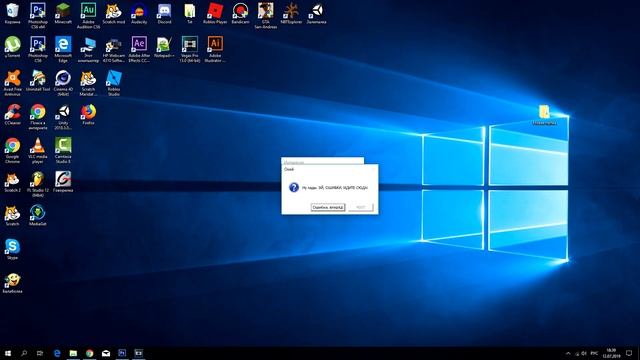Image resolution: width=640 pixels, height=360 pixels.
Task: Launch uTorrent from the desktop
Action: [12, 47]
